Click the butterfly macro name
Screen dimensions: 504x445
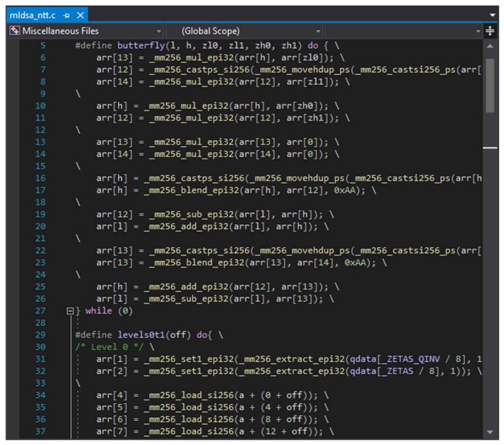click(141, 45)
